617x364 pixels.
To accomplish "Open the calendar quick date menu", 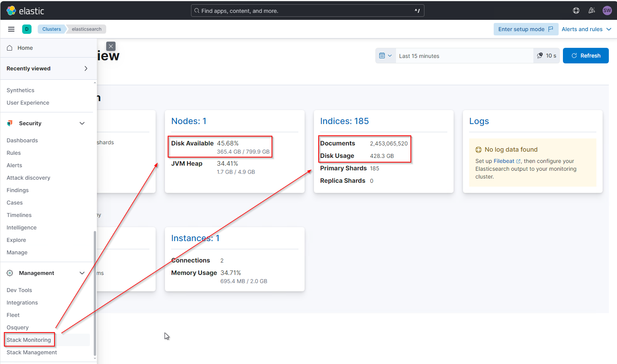I will (x=386, y=56).
